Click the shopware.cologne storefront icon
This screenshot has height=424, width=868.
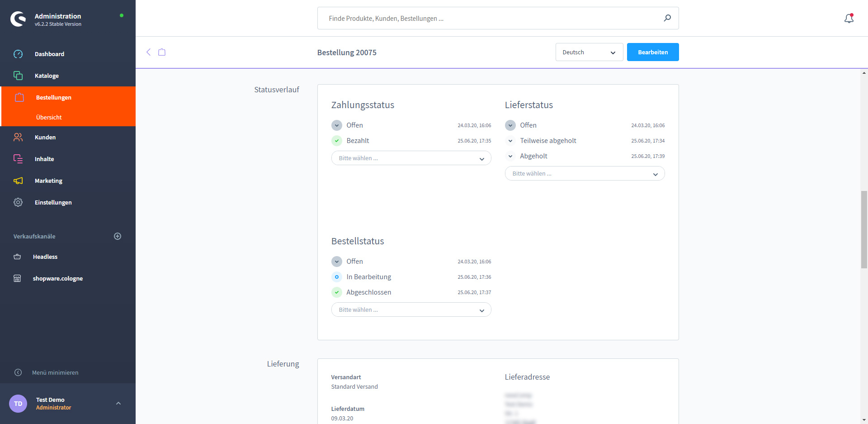[17, 278]
